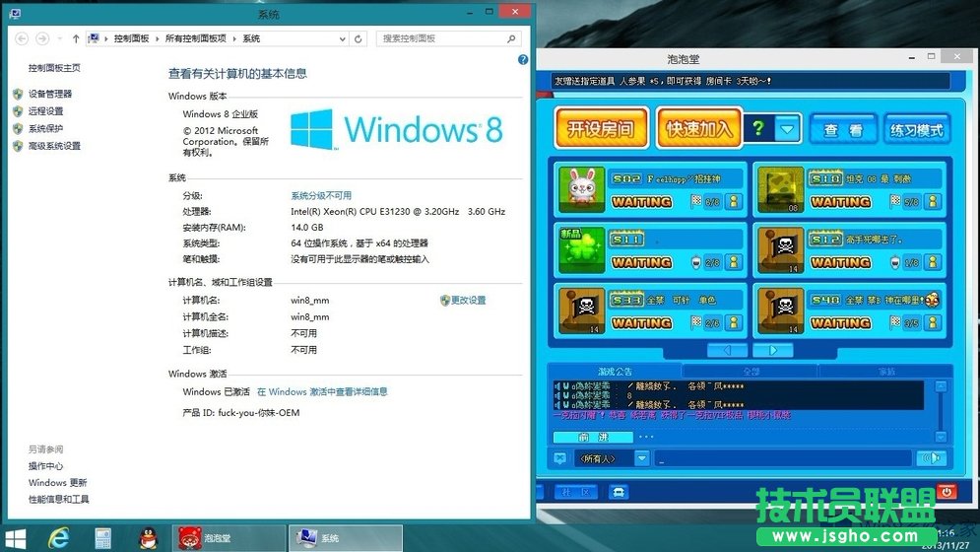
Task: Click the player icon in room S02
Action: click(734, 201)
